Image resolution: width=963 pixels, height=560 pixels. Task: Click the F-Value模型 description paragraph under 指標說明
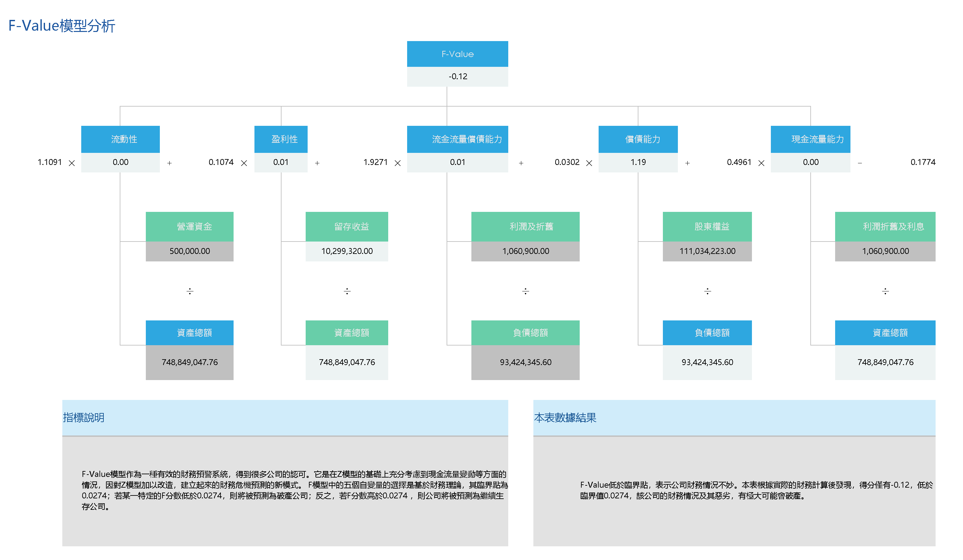pos(295,491)
